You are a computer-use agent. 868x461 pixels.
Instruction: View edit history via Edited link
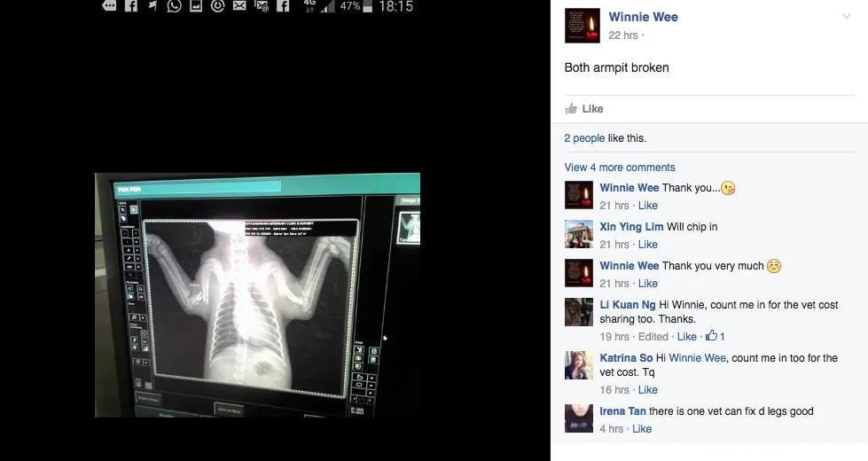(653, 337)
